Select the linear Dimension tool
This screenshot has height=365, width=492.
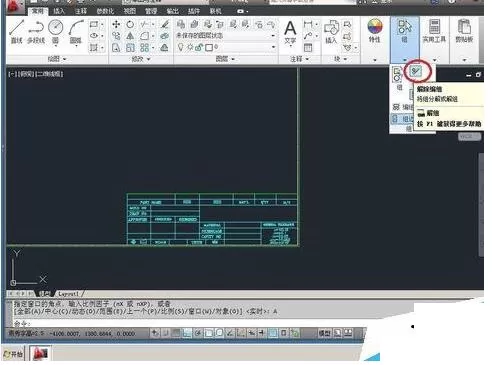click(x=308, y=24)
